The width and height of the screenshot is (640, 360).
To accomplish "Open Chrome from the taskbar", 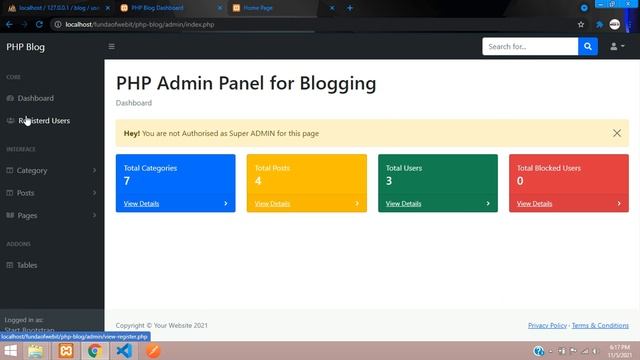I will pyautogui.click(x=95, y=351).
